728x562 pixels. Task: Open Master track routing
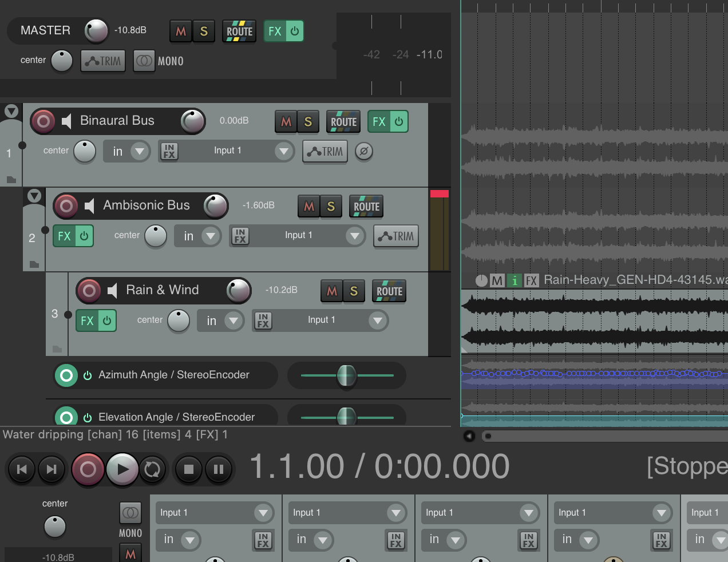[x=239, y=31]
